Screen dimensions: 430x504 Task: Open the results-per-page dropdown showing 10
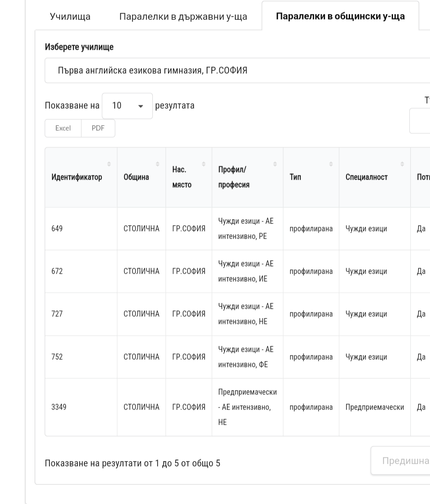coord(127,106)
